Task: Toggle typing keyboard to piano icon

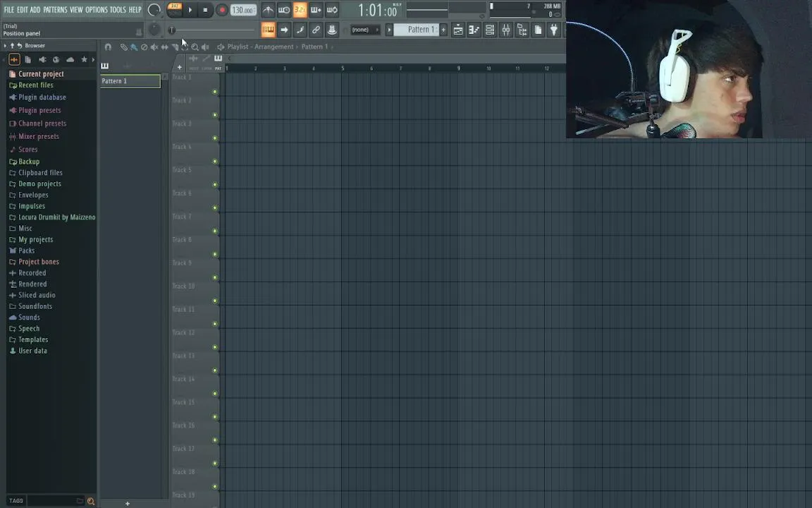Action: click(268, 30)
